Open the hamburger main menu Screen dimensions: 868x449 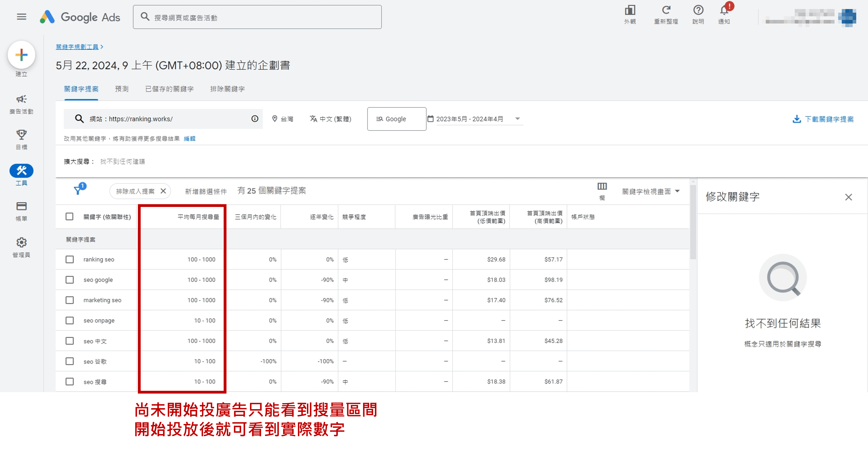click(x=21, y=17)
